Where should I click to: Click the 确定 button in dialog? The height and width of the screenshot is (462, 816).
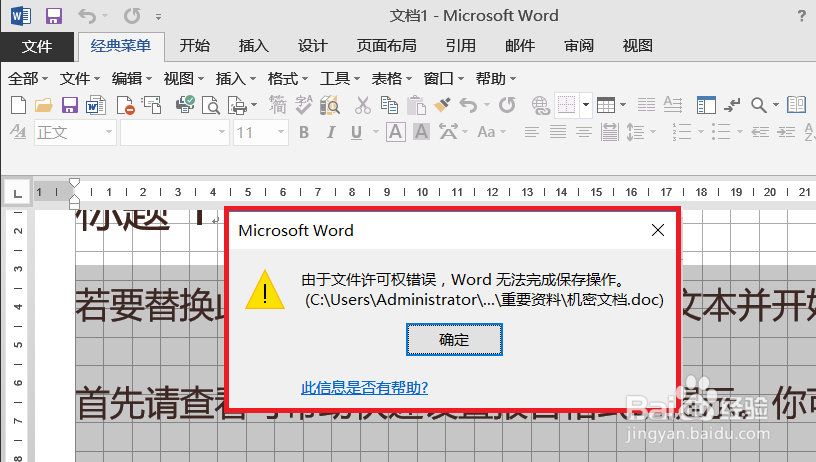(454, 340)
